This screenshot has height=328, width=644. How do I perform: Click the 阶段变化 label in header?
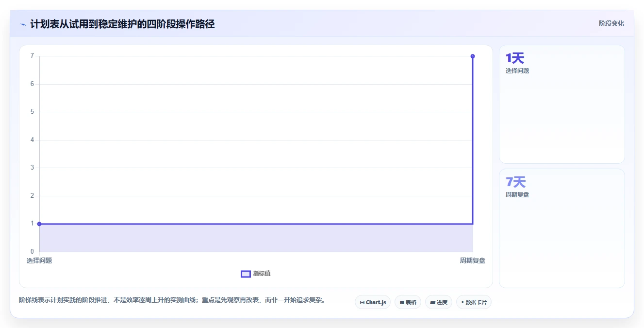coord(611,23)
